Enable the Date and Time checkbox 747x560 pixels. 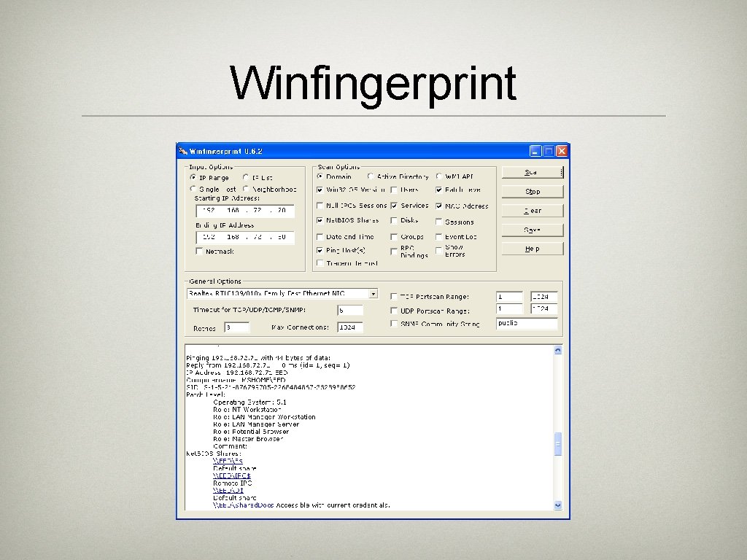click(x=320, y=237)
